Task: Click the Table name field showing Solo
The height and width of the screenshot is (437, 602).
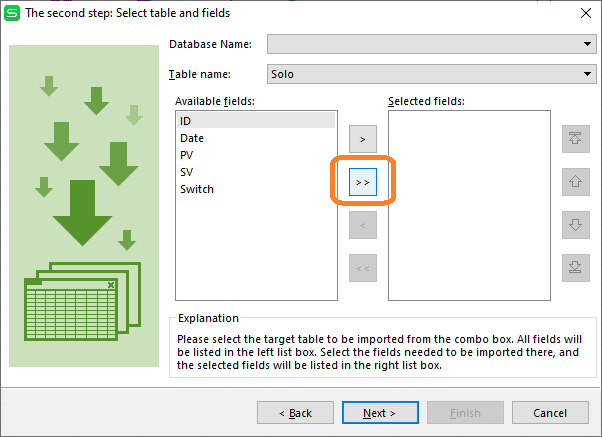Action: tap(432, 74)
